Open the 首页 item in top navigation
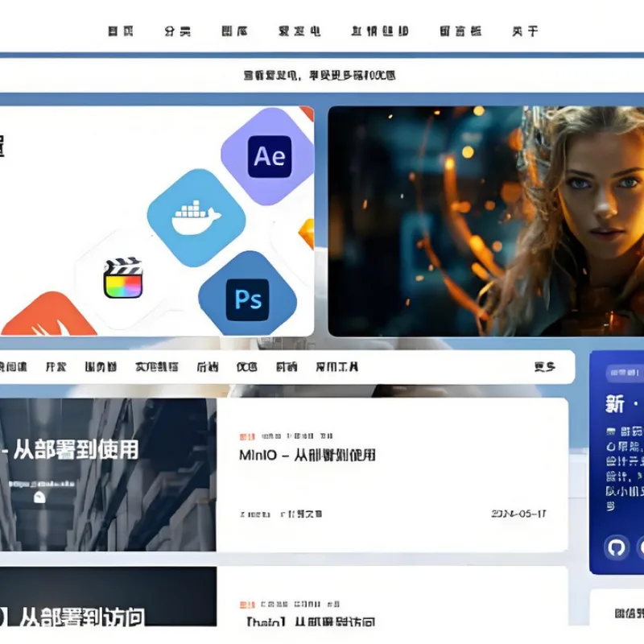The width and height of the screenshot is (644, 644). pyautogui.click(x=121, y=31)
